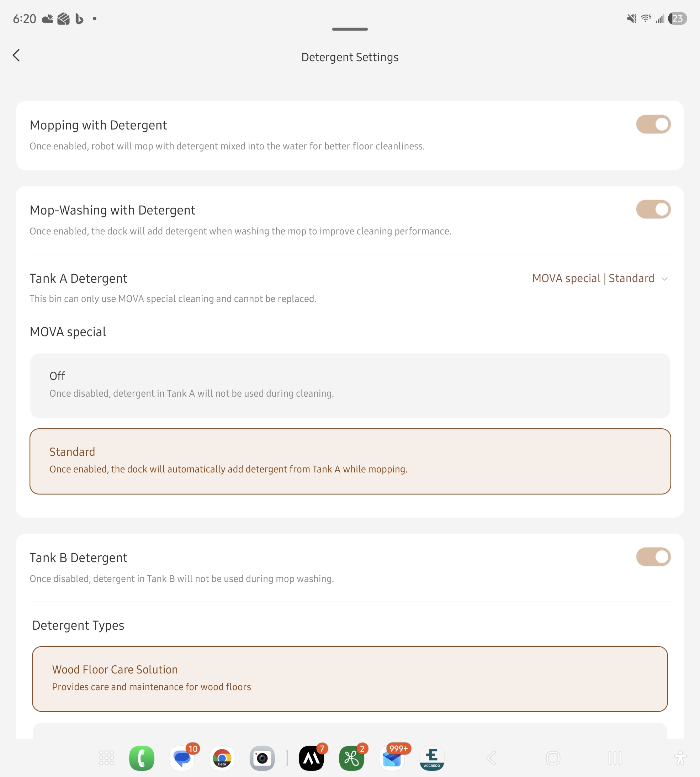Select the Off option for Tank A
This screenshot has width=700, height=777.
[x=350, y=385]
